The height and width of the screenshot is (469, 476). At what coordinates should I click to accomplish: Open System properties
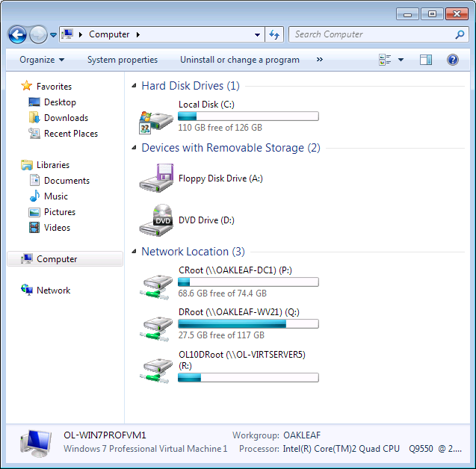point(123,60)
